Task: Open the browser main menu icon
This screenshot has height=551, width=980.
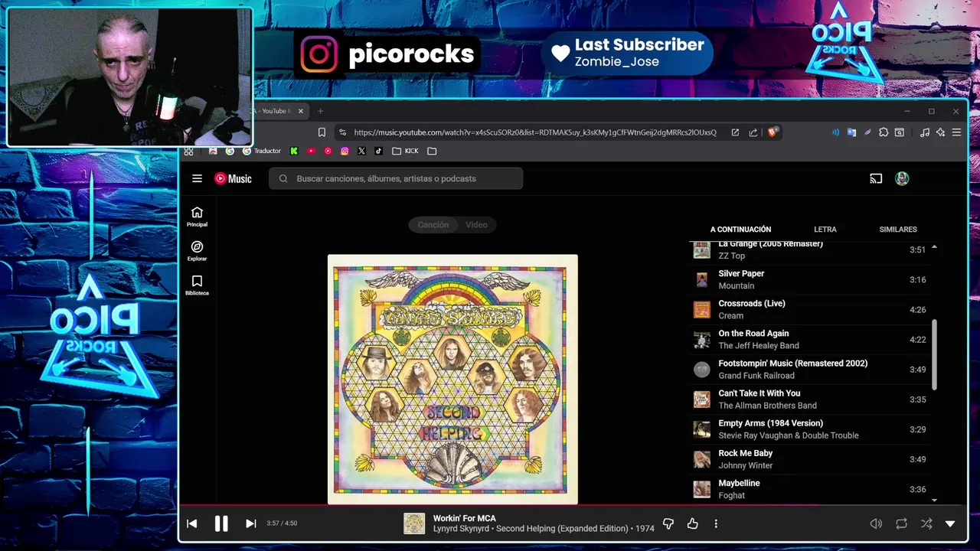Action: pyautogui.click(x=956, y=132)
